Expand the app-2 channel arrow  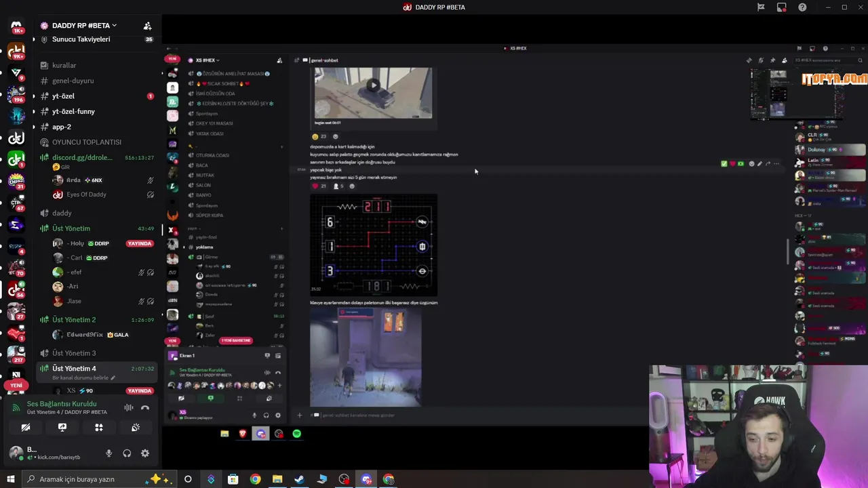click(33, 127)
